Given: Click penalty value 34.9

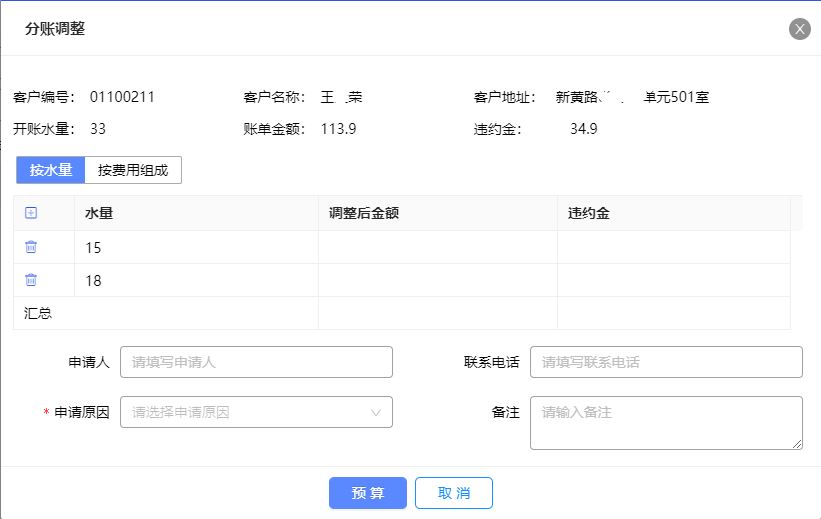Looking at the screenshot, I should (x=583, y=129).
